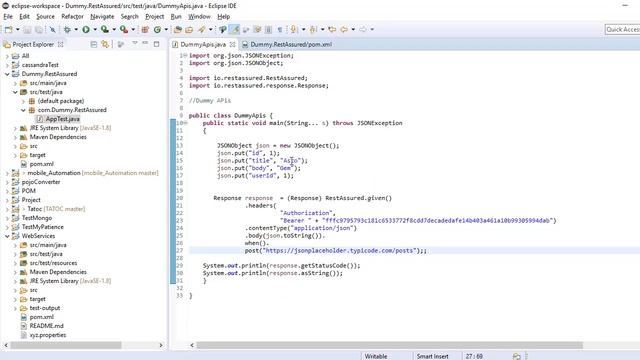Close the DummyApis.java editor tab

point(232,44)
